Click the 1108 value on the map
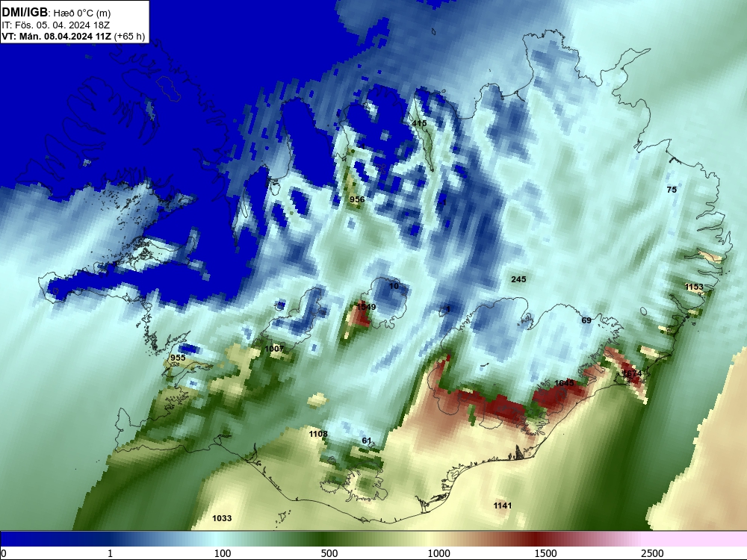 click(318, 434)
